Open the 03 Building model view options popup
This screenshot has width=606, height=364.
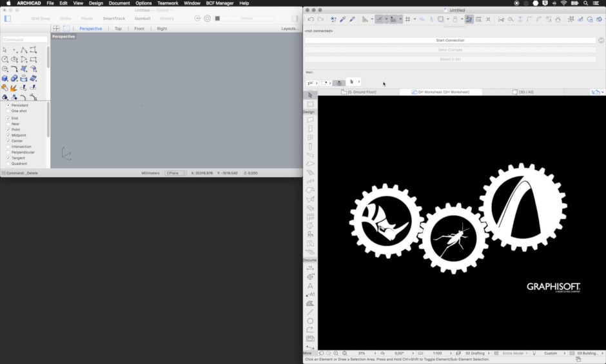coord(590,353)
